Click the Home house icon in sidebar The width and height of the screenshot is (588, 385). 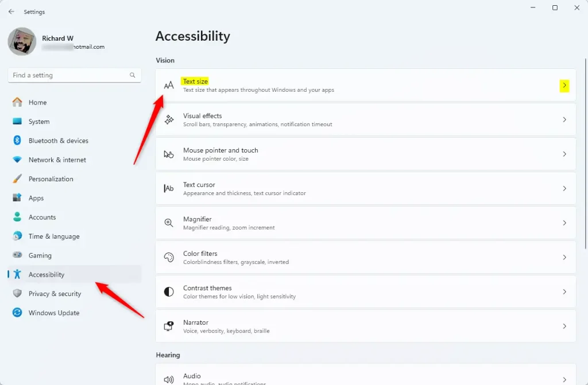[x=17, y=102]
